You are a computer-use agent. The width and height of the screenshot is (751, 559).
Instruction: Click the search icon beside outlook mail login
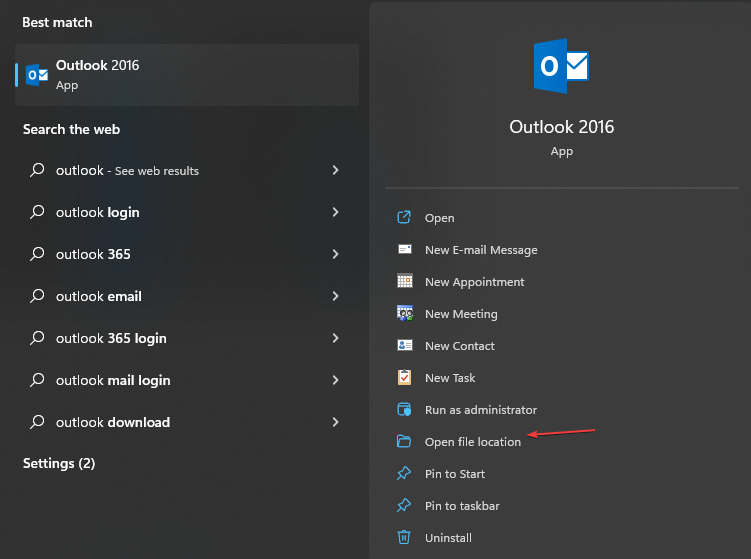tap(37, 380)
